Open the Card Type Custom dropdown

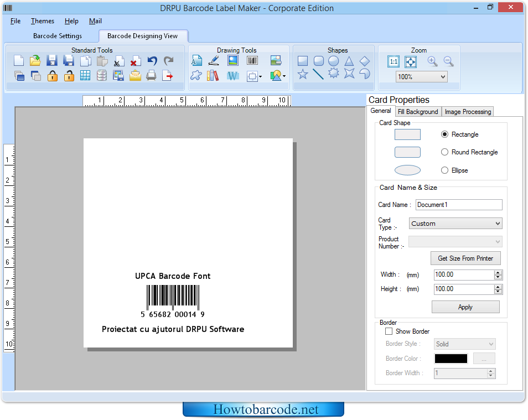(x=455, y=224)
